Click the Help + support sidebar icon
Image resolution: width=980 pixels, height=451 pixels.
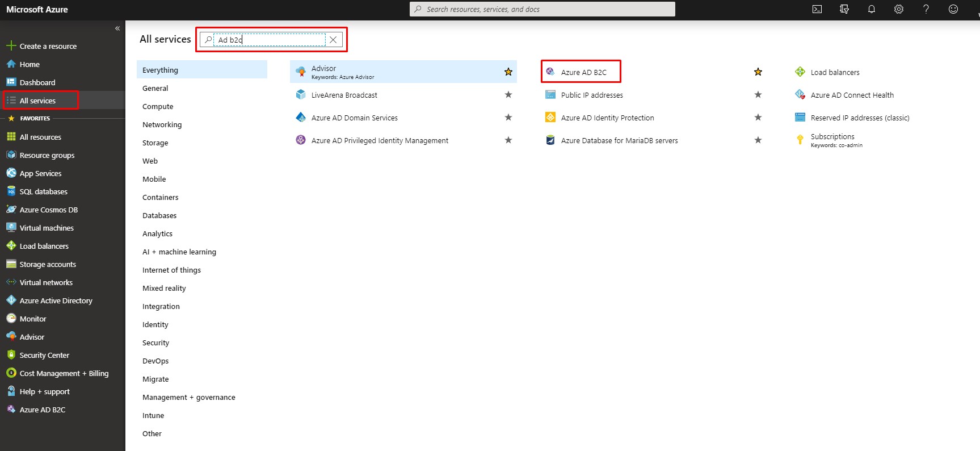[x=11, y=391]
